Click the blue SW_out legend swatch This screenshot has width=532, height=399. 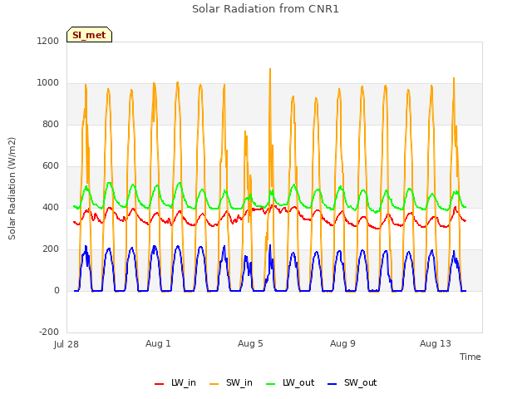click(332, 384)
